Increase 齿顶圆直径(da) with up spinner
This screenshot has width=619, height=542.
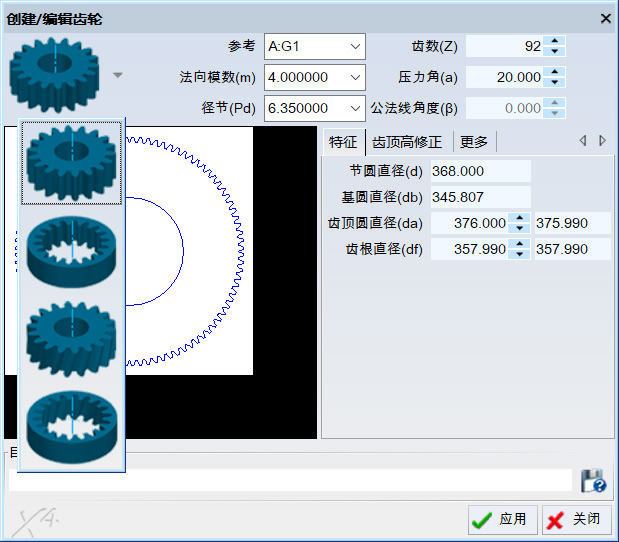pyautogui.click(x=520, y=218)
